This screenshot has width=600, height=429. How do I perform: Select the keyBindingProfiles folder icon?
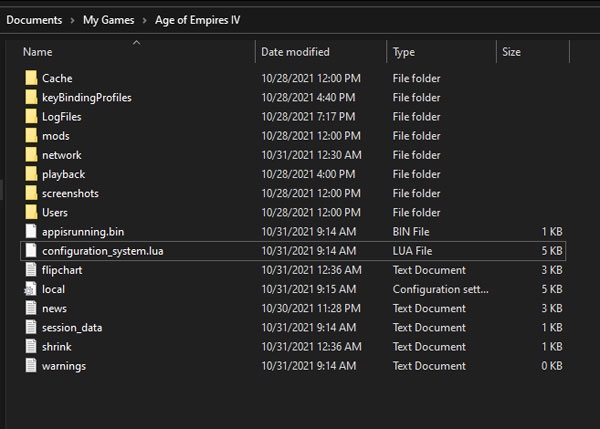coord(31,97)
